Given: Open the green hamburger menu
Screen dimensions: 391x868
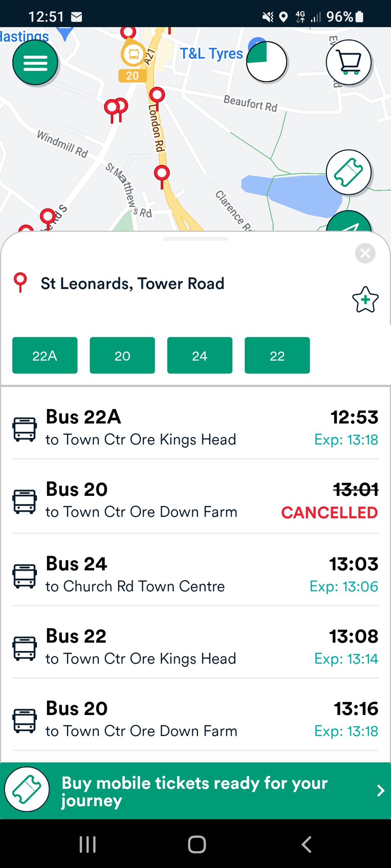Looking at the screenshot, I should tap(35, 63).
